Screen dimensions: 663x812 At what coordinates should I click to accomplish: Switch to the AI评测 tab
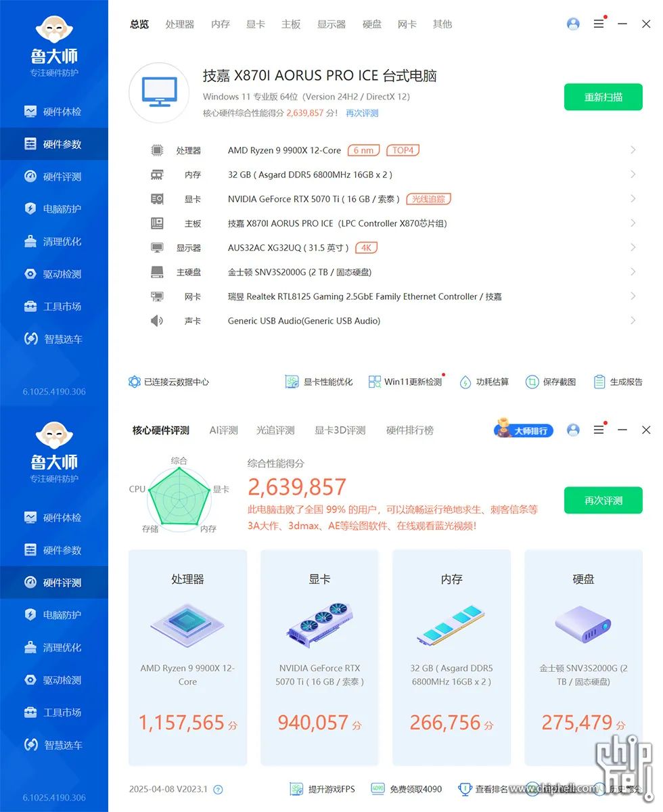[x=224, y=430]
